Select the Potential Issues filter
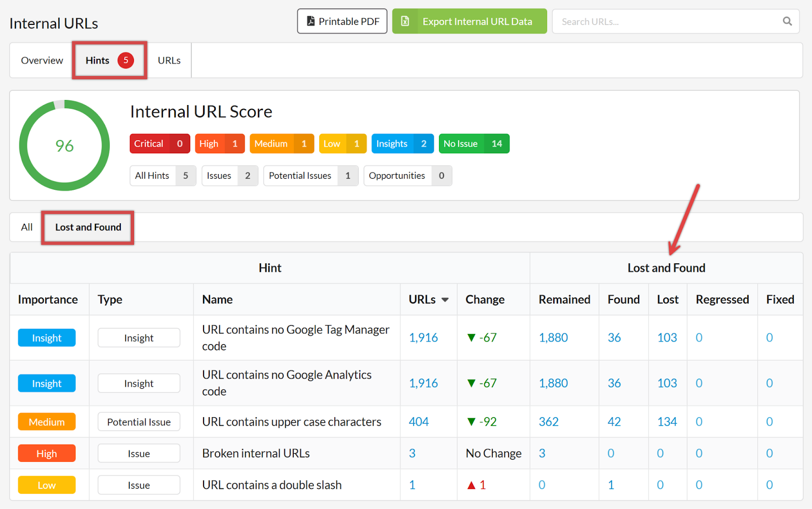The image size is (812, 509). 311,176
